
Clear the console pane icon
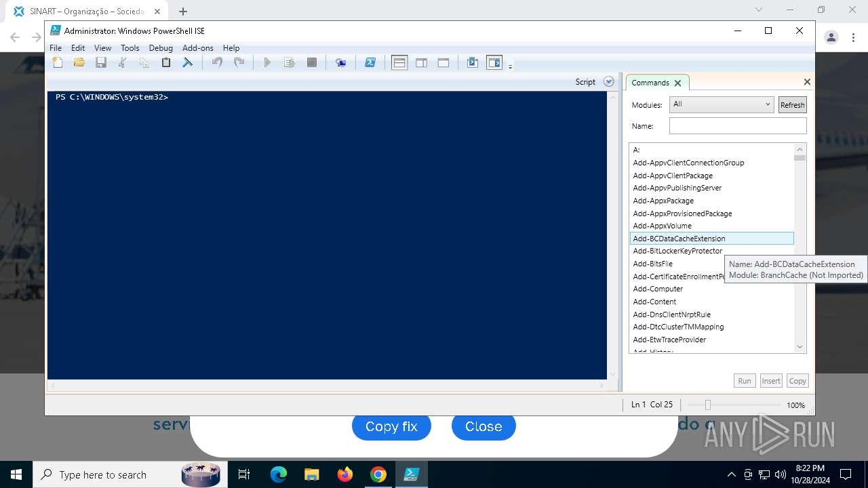(x=188, y=62)
